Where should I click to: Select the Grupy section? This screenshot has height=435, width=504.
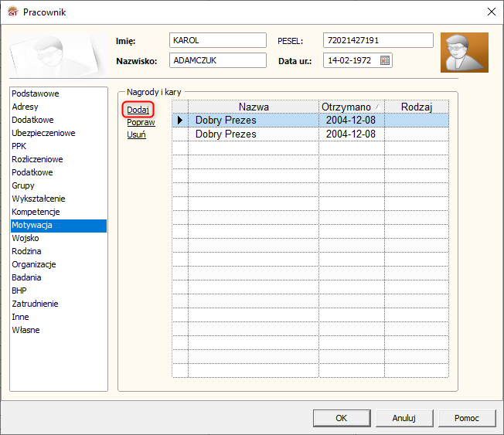tap(59, 185)
